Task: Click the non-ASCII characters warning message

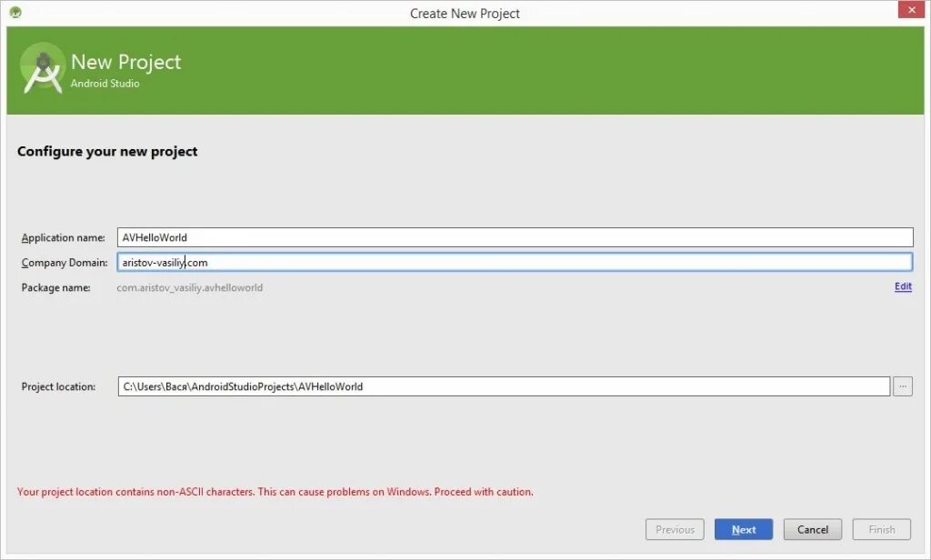Action: tap(275, 492)
